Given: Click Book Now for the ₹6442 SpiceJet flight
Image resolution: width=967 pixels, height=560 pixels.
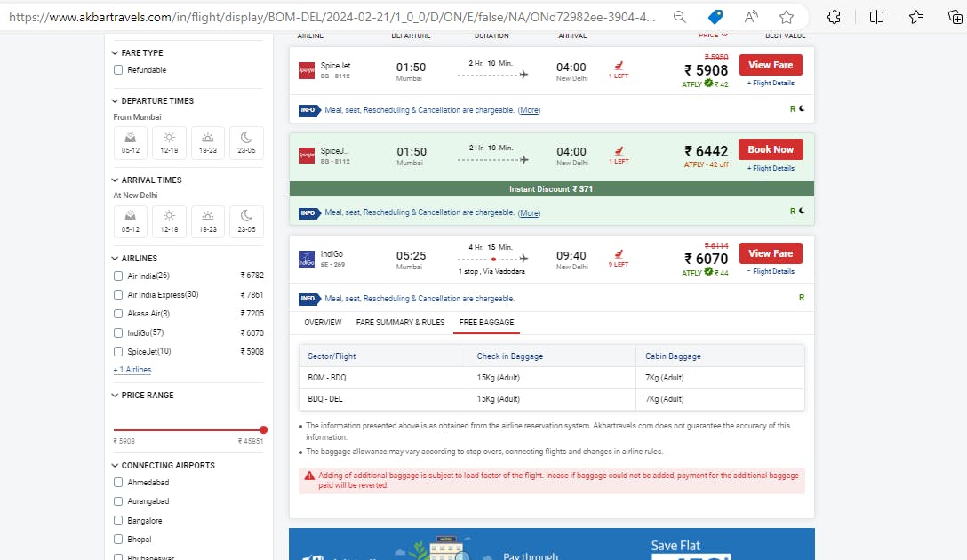Looking at the screenshot, I should (771, 149).
